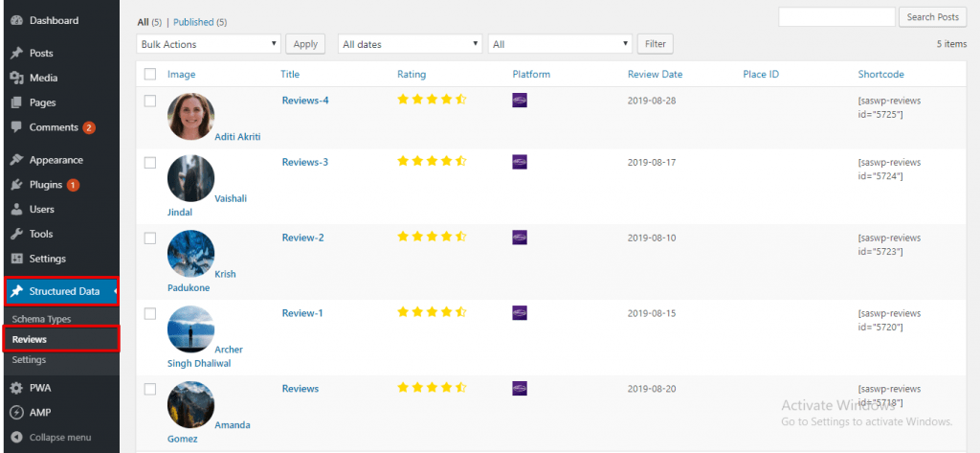Open the Reviews-3 title link
Viewport: 980px width, 453px height.
point(305,162)
